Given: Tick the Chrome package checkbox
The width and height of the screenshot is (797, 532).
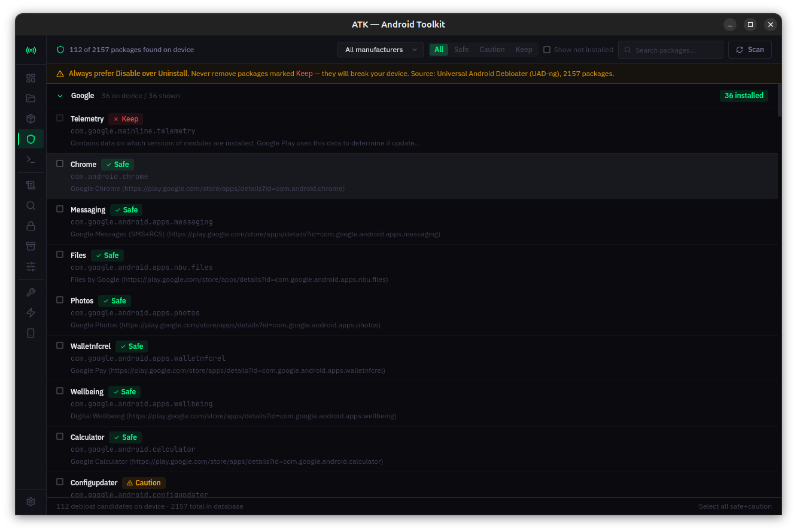Looking at the screenshot, I should coord(60,163).
